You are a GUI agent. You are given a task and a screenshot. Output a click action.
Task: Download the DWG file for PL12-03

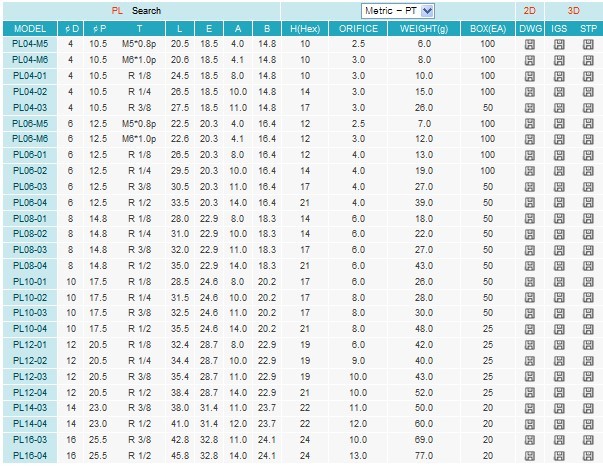click(529, 376)
